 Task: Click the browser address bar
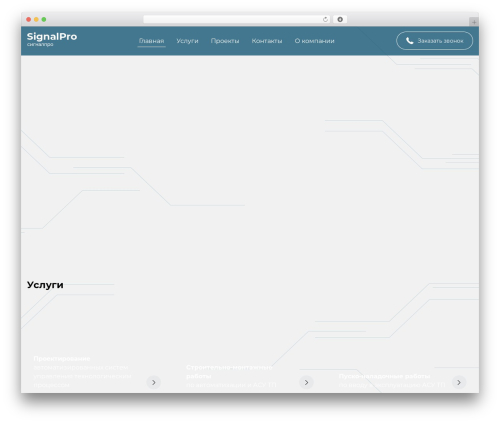point(236,19)
